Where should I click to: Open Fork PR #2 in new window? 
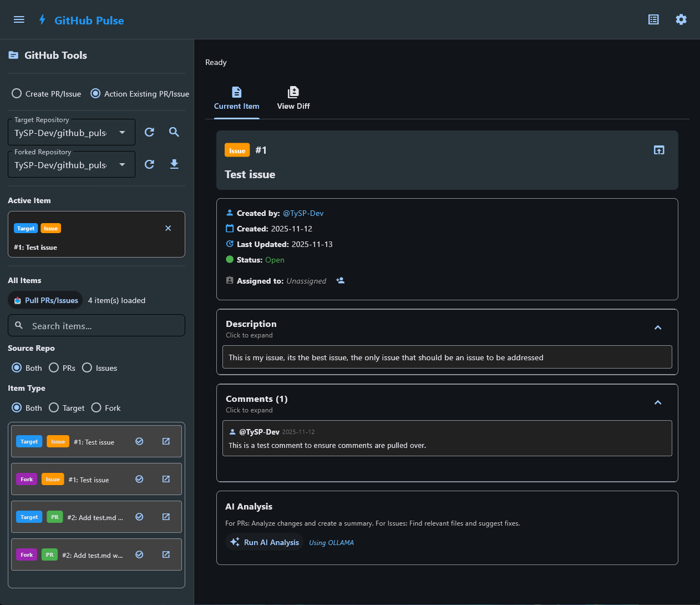[x=166, y=554]
